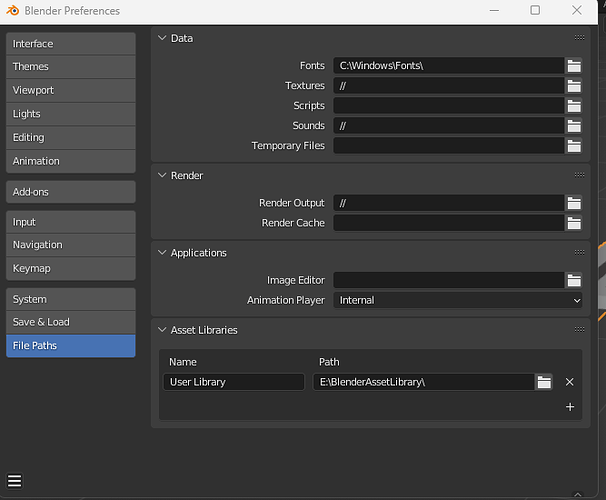Switch to the Input section
Screen dimensions: 606x500
71,222
